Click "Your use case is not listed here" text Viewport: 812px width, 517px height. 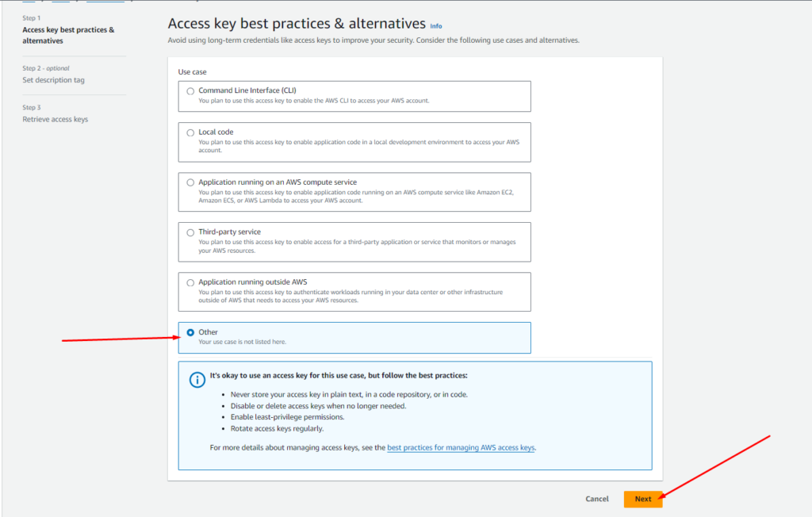pyautogui.click(x=243, y=342)
